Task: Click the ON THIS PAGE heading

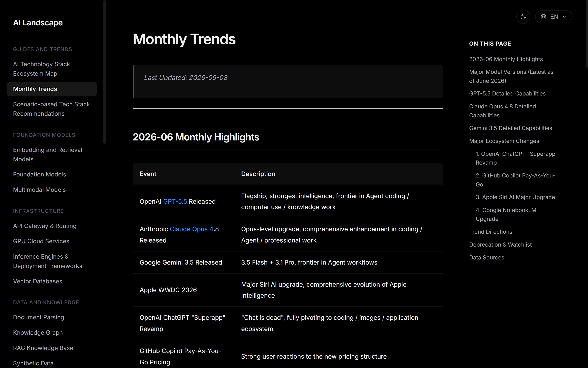Action: 490,44
